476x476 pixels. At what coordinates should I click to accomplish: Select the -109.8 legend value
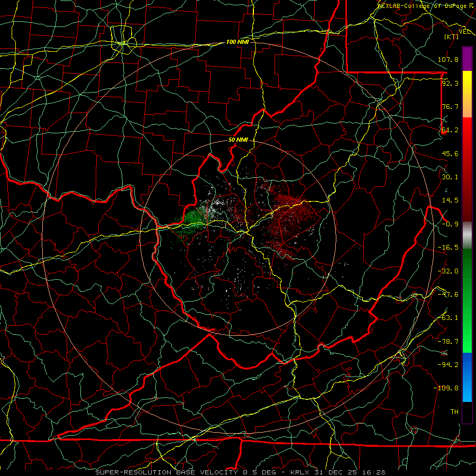[446, 388]
